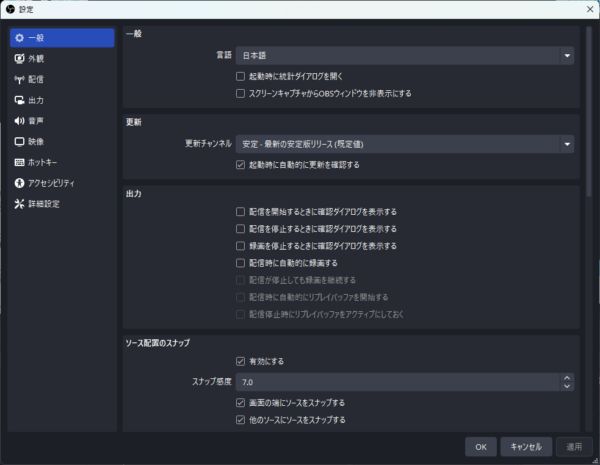This screenshot has height=465, width=600.
Task: Open 外観 settings via its brush icon
Action: [x=19, y=59]
